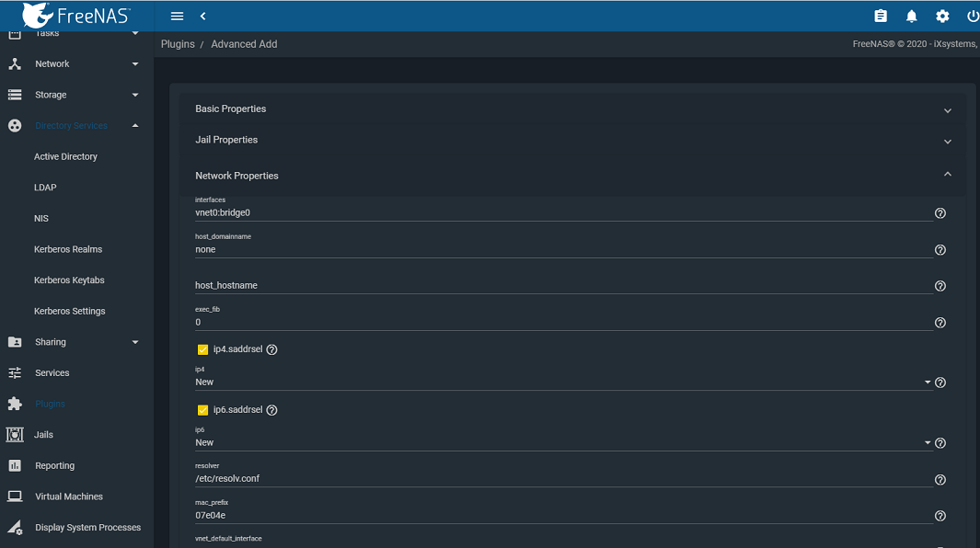Open NIS menu item
This screenshot has width=980, height=548.
point(41,219)
